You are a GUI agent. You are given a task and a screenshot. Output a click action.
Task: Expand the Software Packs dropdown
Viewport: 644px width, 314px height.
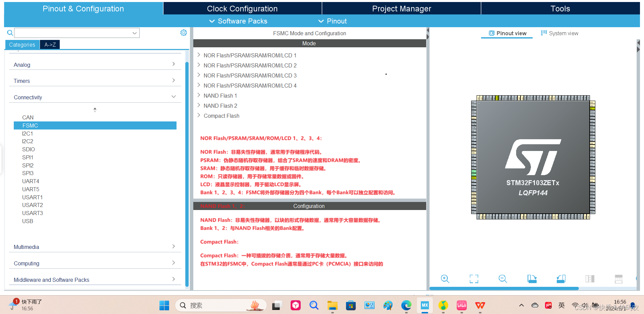click(238, 21)
